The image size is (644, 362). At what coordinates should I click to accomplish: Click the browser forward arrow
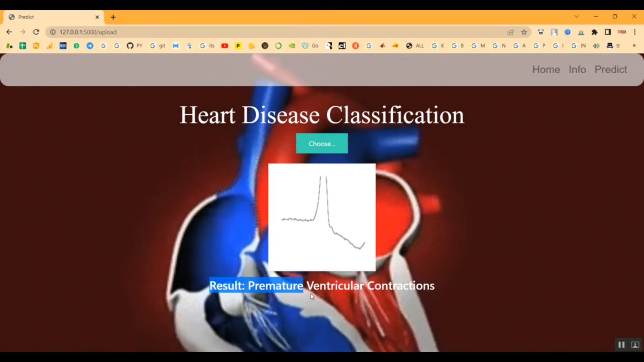(x=23, y=32)
